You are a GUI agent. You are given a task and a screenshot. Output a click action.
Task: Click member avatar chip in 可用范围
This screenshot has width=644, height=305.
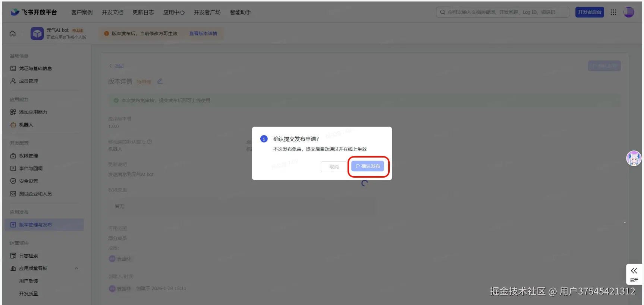click(x=120, y=258)
